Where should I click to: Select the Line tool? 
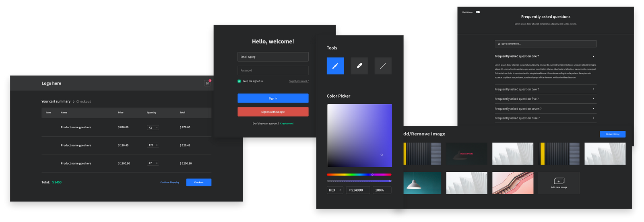coord(383,66)
